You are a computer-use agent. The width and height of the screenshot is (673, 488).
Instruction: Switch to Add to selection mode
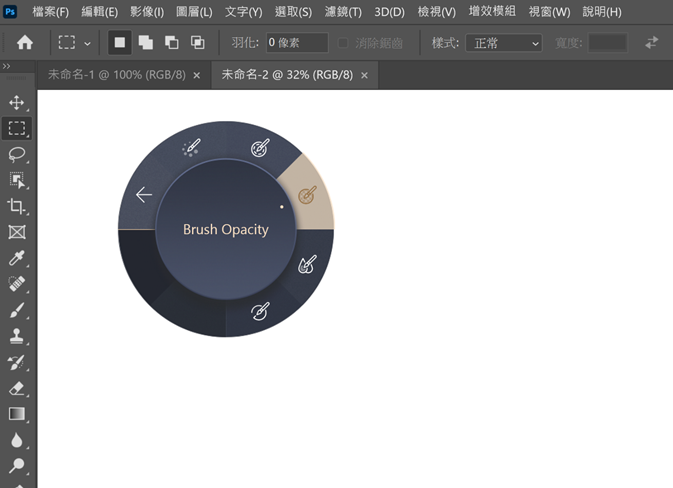tap(146, 43)
